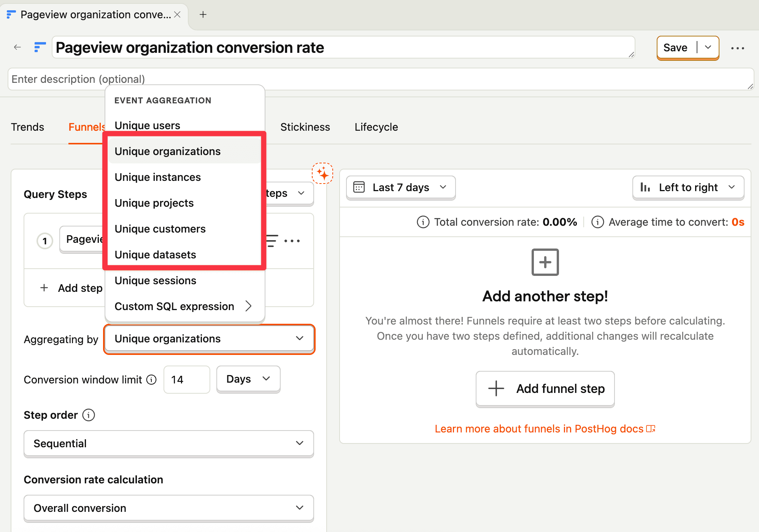Click Conversion window limit info icon
759x532 pixels.
coord(151,380)
